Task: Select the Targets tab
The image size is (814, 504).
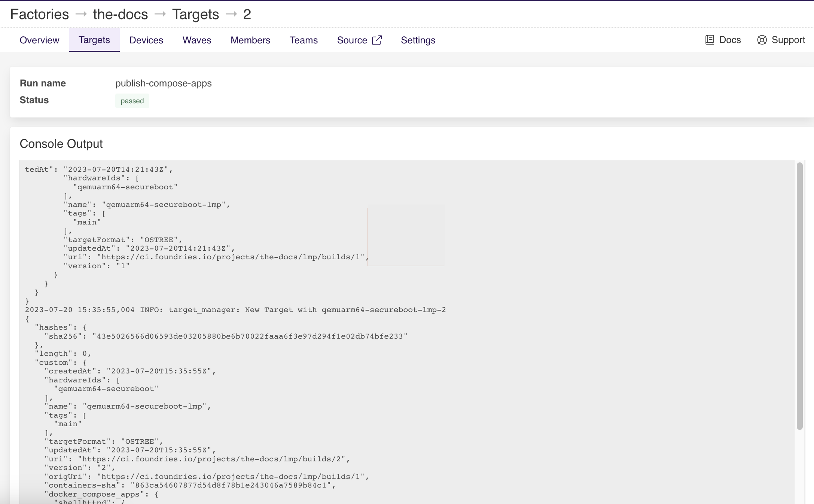Action: (94, 40)
